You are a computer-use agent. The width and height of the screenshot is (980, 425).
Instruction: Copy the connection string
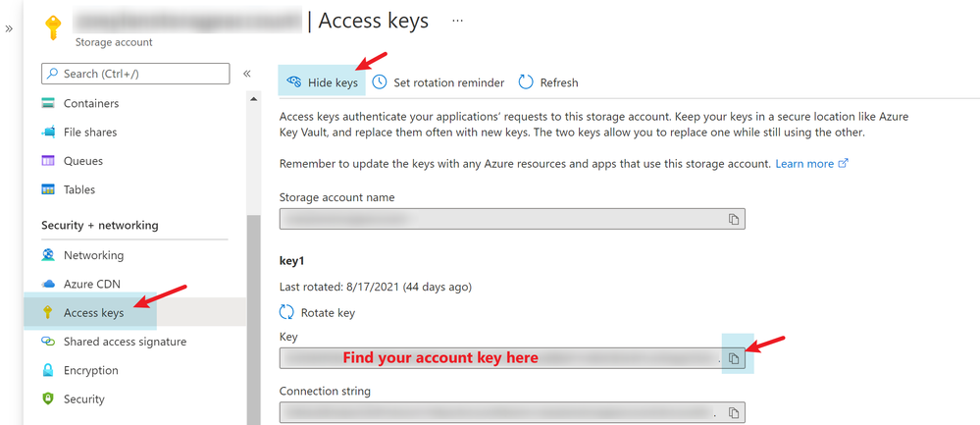pos(735,413)
